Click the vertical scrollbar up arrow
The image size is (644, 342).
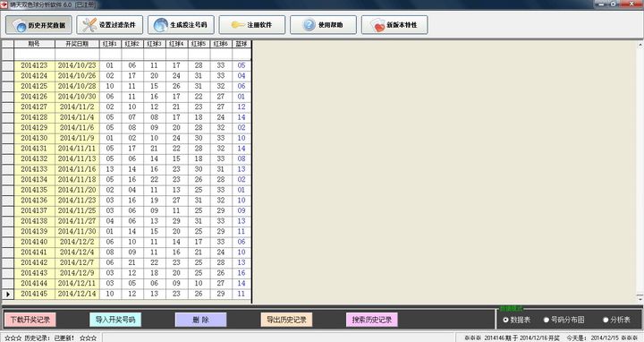pos(640,45)
